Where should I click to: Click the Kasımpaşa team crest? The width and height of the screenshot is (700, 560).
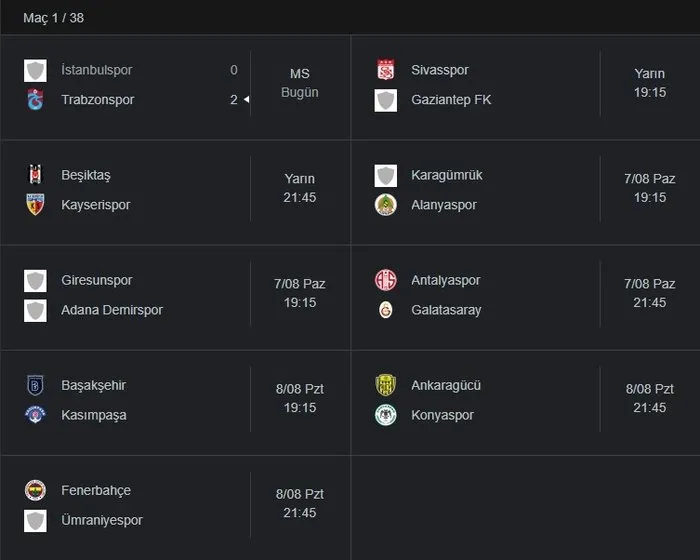coord(36,415)
